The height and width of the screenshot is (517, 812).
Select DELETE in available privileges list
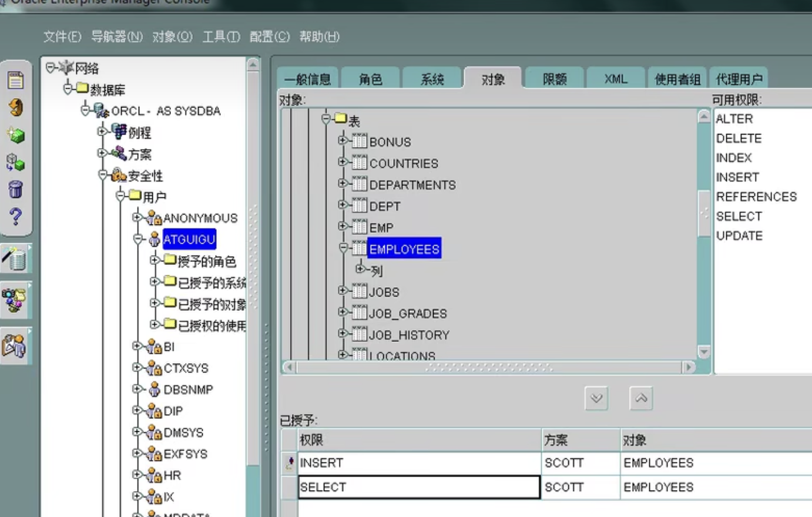pyautogui.click(x=739, y=138)
